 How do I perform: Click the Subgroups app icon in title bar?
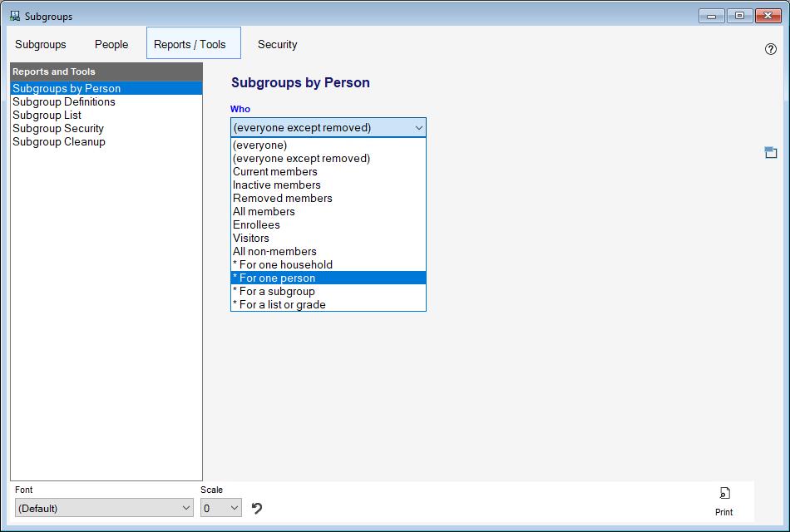click(x=14, y=16)
